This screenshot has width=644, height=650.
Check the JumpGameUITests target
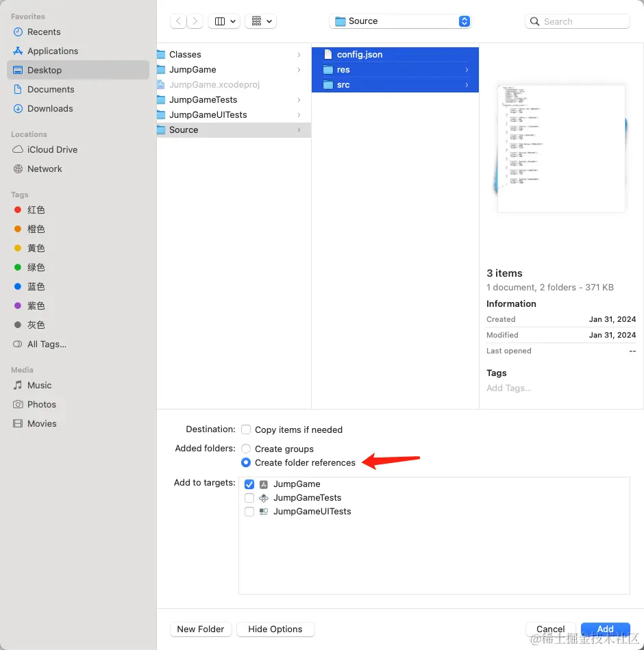coord(249,512)
